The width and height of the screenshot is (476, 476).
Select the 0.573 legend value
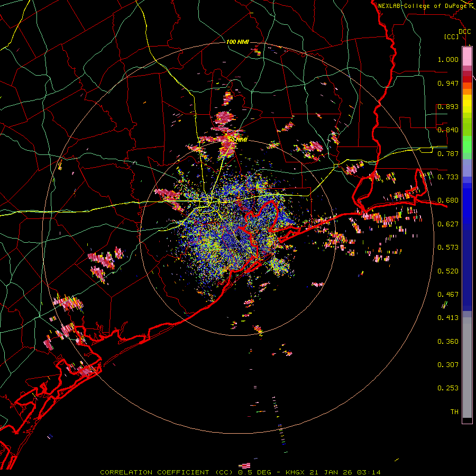tap(448, 248)
